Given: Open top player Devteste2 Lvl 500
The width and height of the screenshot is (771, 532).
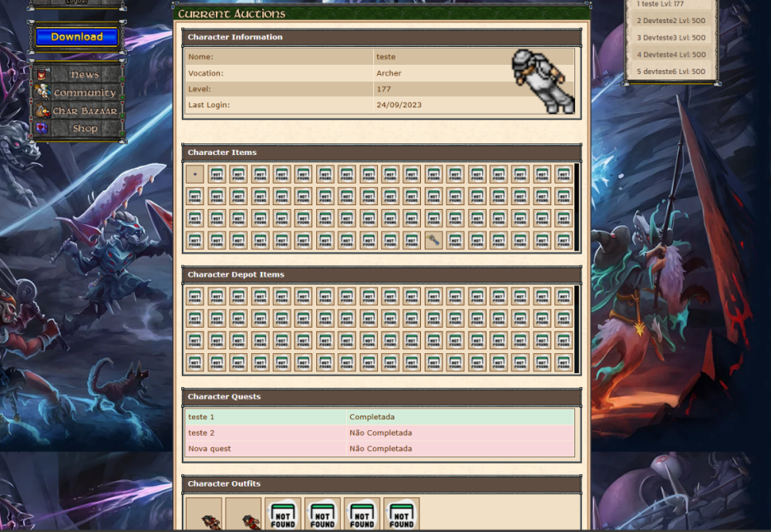Looking at the screenshot, I should click(671, 21).
